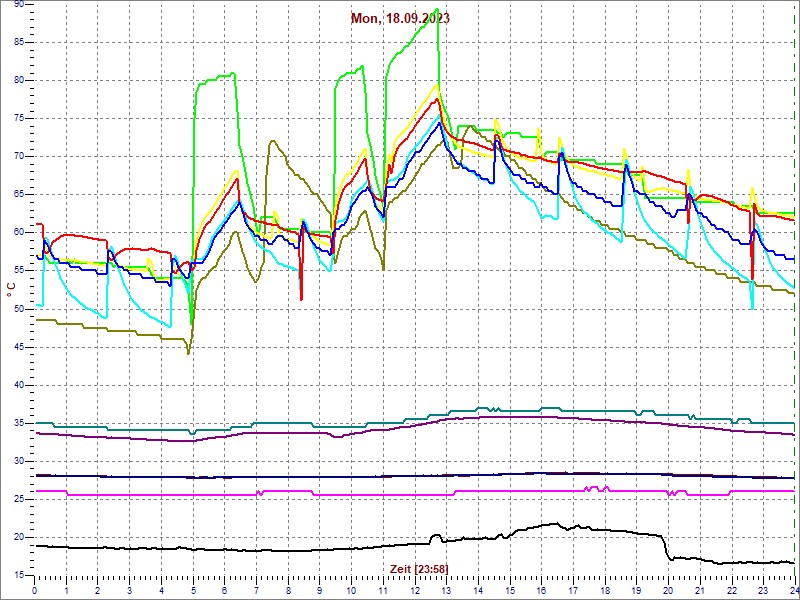Select the 55 value on temperature axis
The width and height of the screenshot is (800, 600).
(19, 271)
